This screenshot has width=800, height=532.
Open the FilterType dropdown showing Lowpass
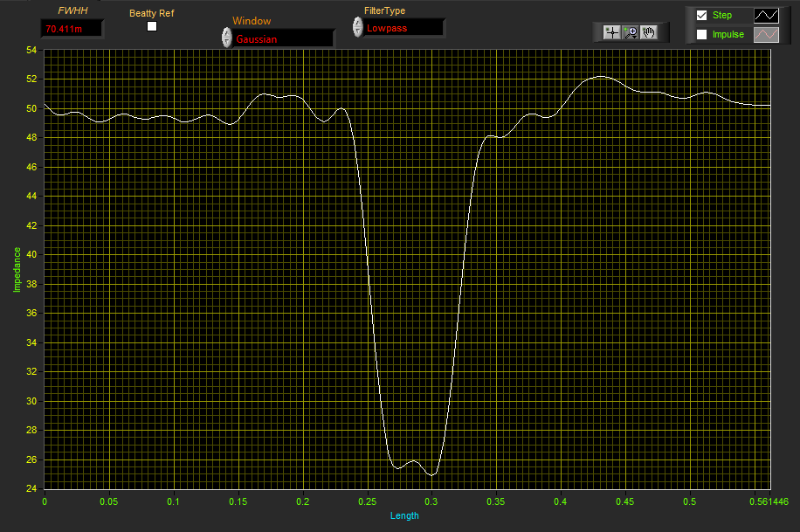tap(404, 28)
